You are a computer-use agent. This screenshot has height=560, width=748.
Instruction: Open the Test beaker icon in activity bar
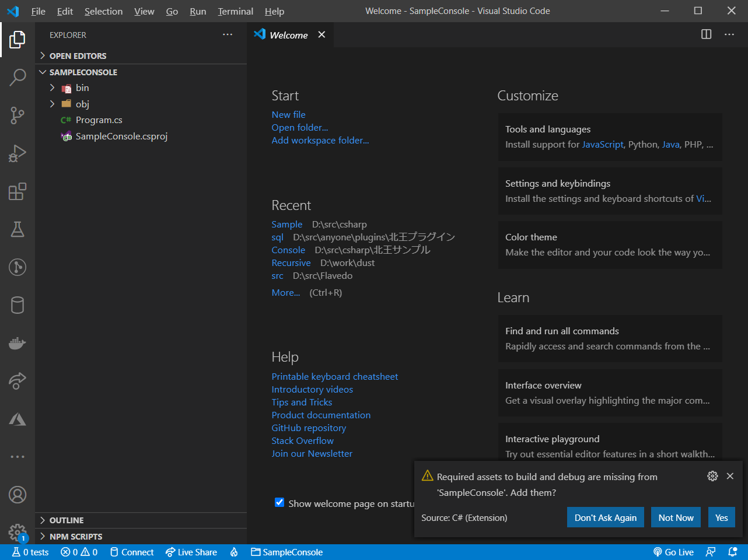point(18,229)
